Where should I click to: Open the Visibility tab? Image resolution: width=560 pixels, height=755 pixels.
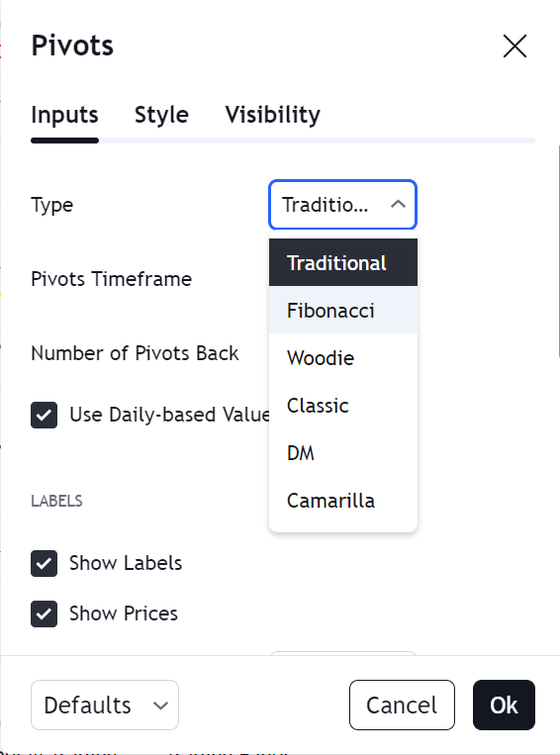tap(272, 115)
